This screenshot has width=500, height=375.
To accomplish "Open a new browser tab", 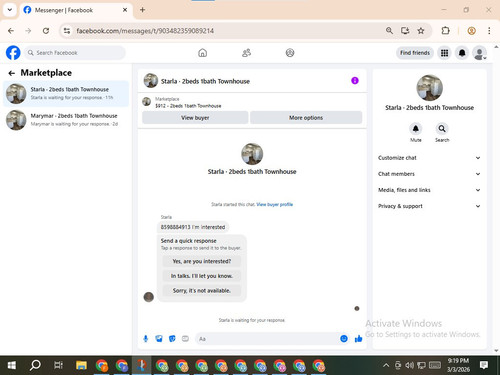I will 142,10.
